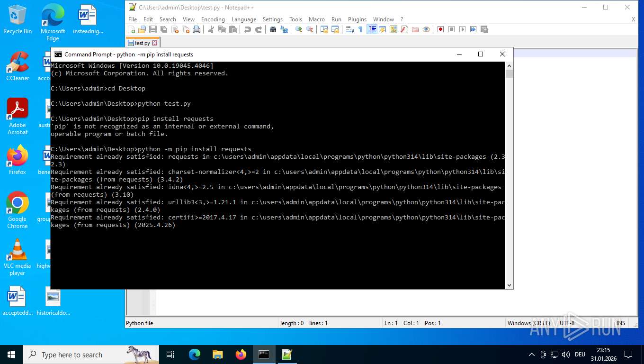Image resolution: width=644 pixels, height=364 pixels.
Task: Click the Save icon in Notepad++ toolbar
Action: point(153,29)
